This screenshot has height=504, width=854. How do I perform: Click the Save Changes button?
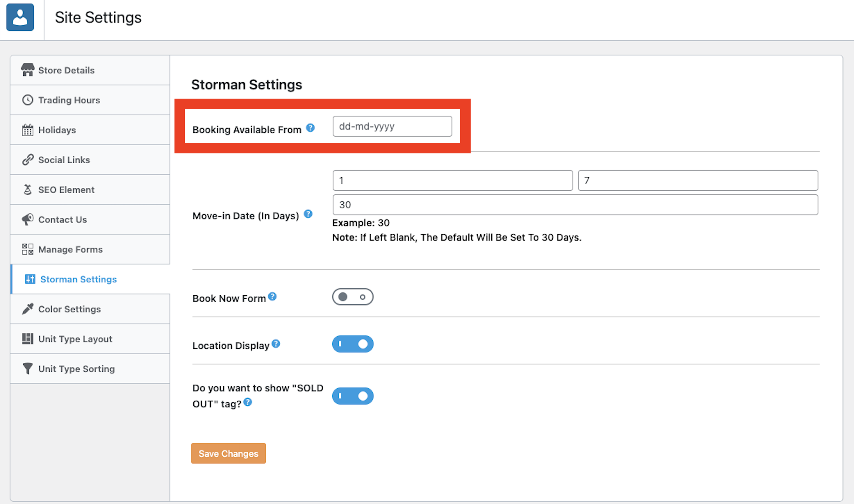click(228, 453)
